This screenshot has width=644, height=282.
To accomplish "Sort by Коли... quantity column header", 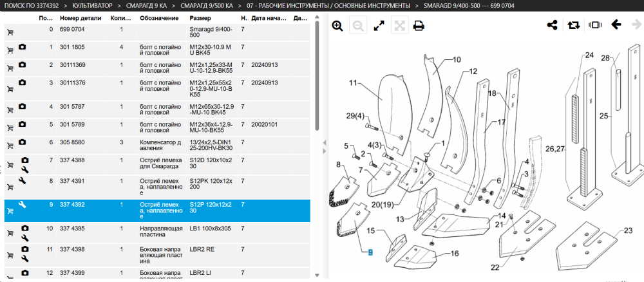I will pyautogui.click(x=121, y=19).
